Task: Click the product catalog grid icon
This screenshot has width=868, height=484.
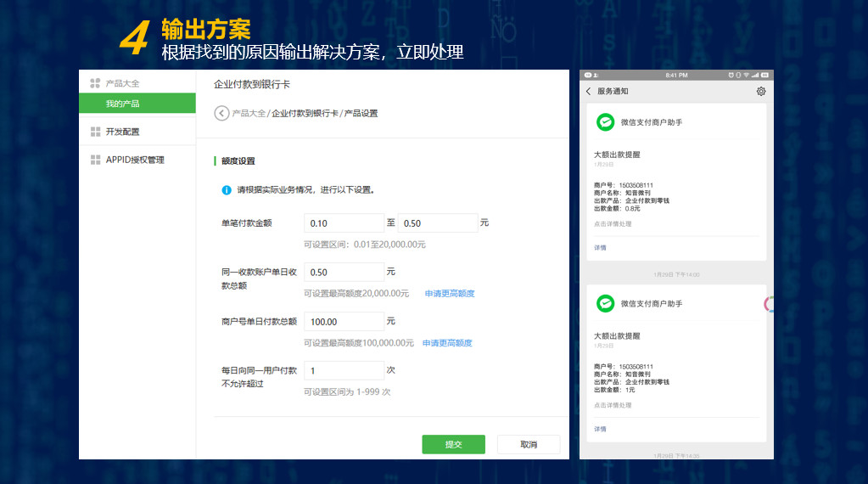Action: 95,83
